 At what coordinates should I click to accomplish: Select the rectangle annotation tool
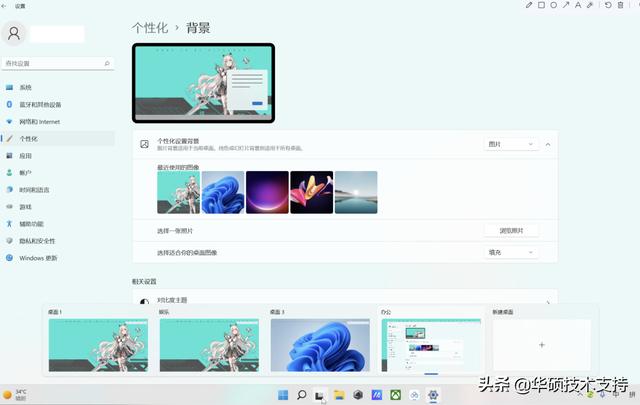(x=541, y=5)
